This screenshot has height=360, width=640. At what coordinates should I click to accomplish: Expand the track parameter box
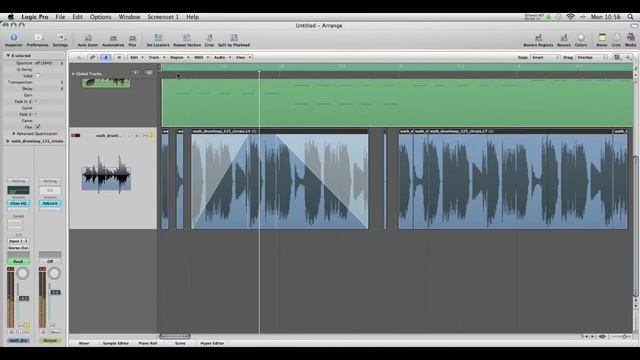point(8,141)
